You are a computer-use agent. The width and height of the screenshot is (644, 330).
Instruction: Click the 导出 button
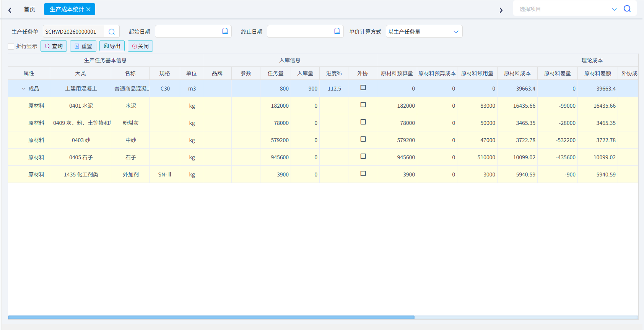pyautogui.click(x=112, y=46)
